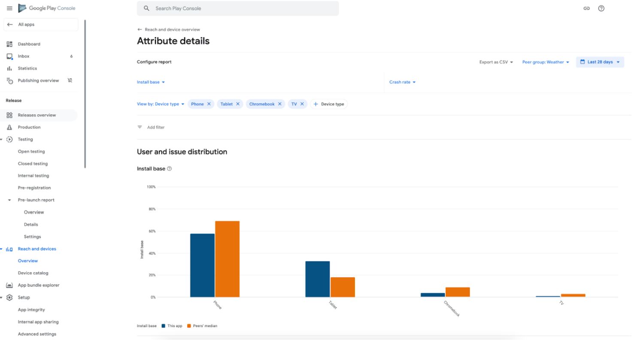Click the Add filter icon
The width and height of the screenshot is (644, 340).
tap(140, 127)
